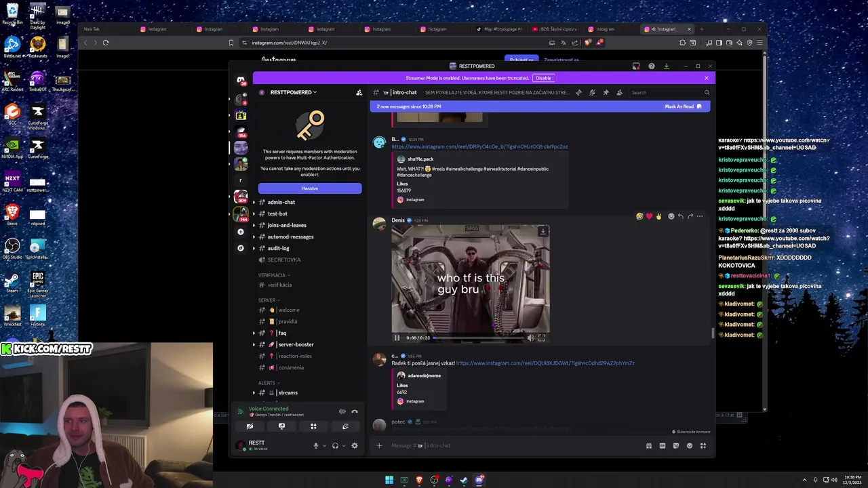Enter fullscreen on the chat video
This screenshot has height=488, width=868.
[x=542, y=338]
